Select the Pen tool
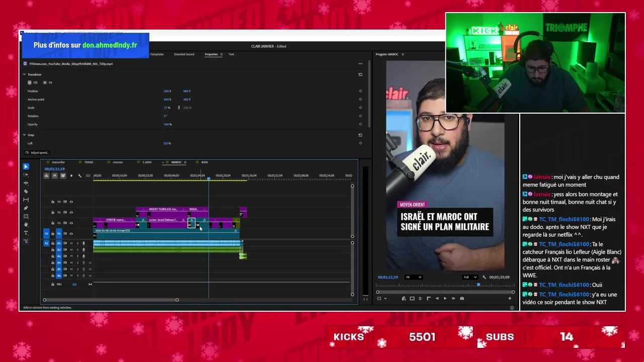 [x=26, y=208]
